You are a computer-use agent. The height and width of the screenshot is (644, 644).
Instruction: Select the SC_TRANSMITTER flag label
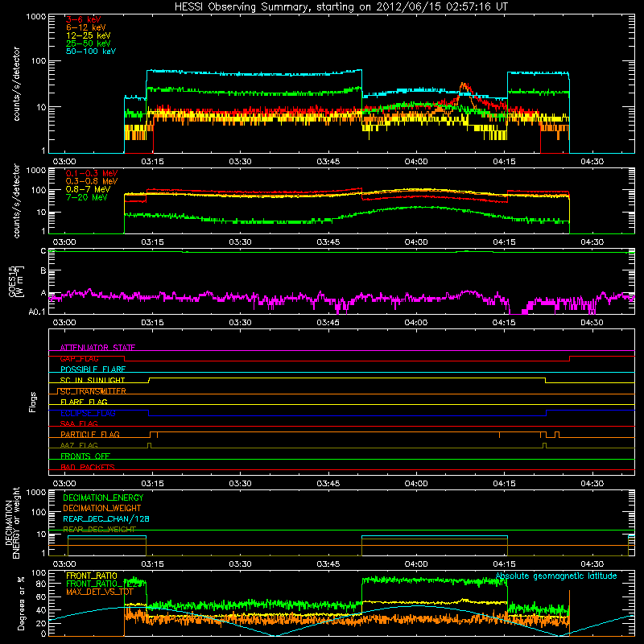pyautogui.click(x=93, y=391)
